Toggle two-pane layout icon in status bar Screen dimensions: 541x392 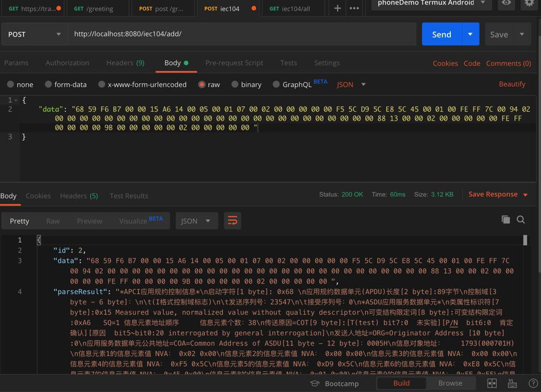[x=492, y=383]
